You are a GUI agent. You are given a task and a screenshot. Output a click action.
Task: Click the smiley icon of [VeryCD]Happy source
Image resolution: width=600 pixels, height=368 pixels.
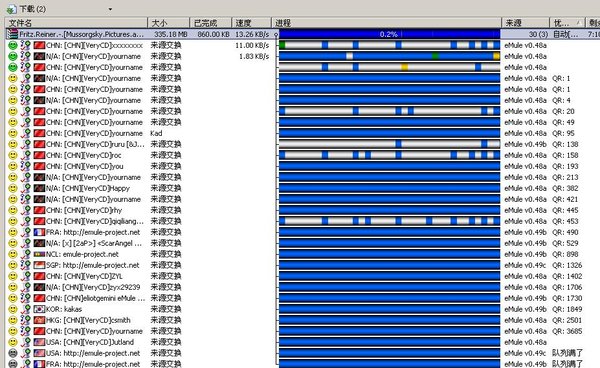pos(13,188)
